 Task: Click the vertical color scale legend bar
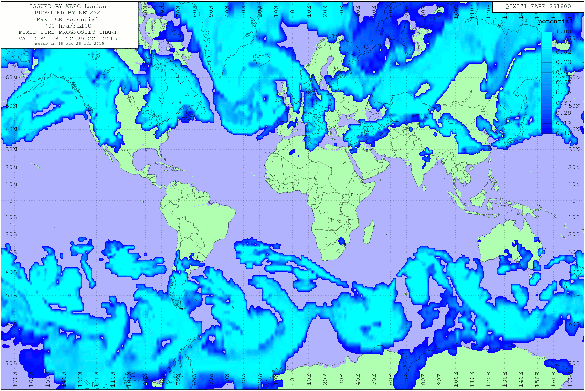547,83
